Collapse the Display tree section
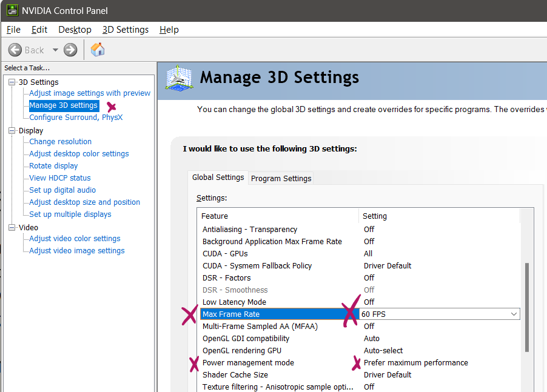 [11, 130]
